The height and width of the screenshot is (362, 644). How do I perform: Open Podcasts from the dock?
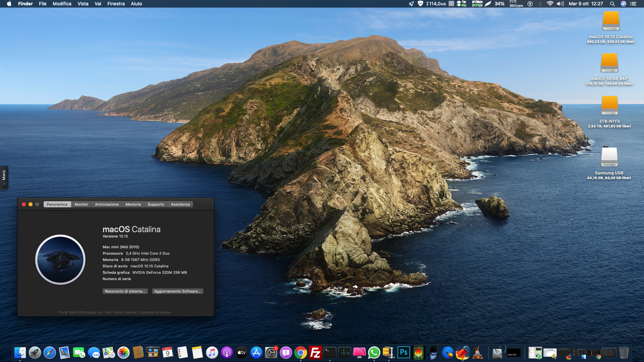227,353
